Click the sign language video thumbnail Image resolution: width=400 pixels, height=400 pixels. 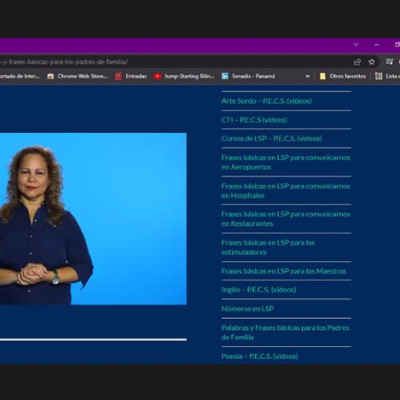tap(93, 219)
